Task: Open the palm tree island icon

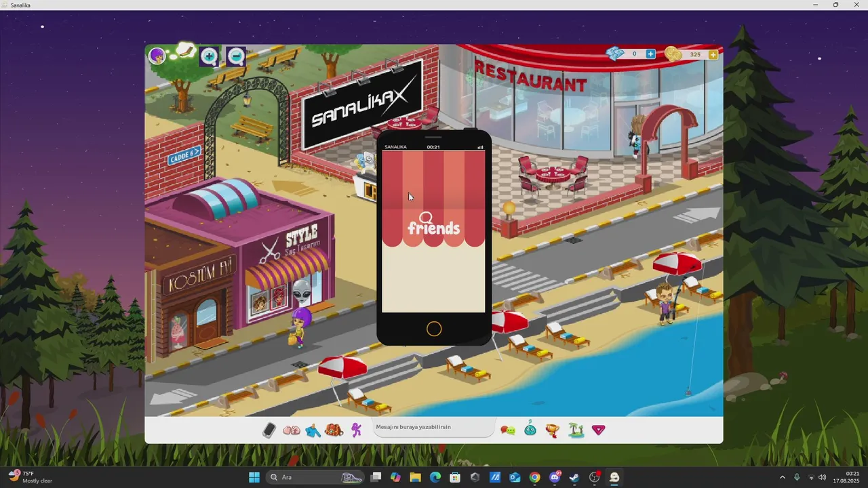Action: coord(576,430)
